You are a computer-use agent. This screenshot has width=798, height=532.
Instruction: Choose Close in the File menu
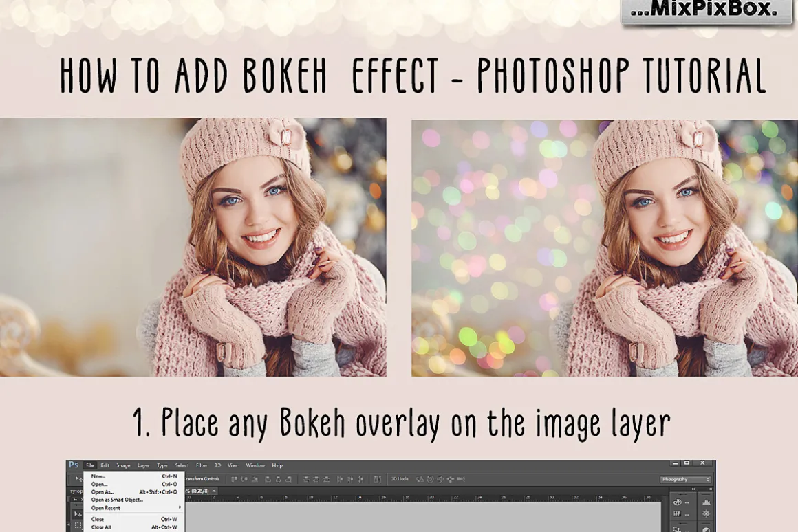134,520
